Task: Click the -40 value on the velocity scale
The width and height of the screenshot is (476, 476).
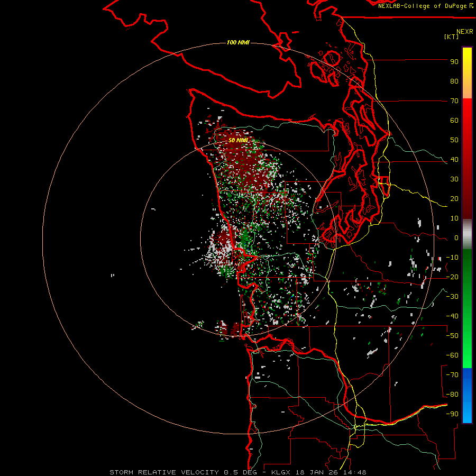Action: [452, 316]
